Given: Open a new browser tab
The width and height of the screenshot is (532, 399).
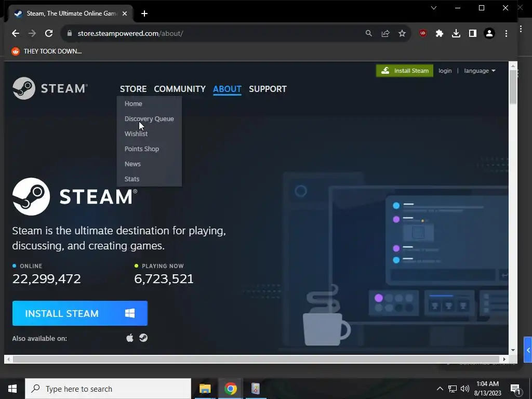Looking at the screenshot, I should (x=144, y=14).
